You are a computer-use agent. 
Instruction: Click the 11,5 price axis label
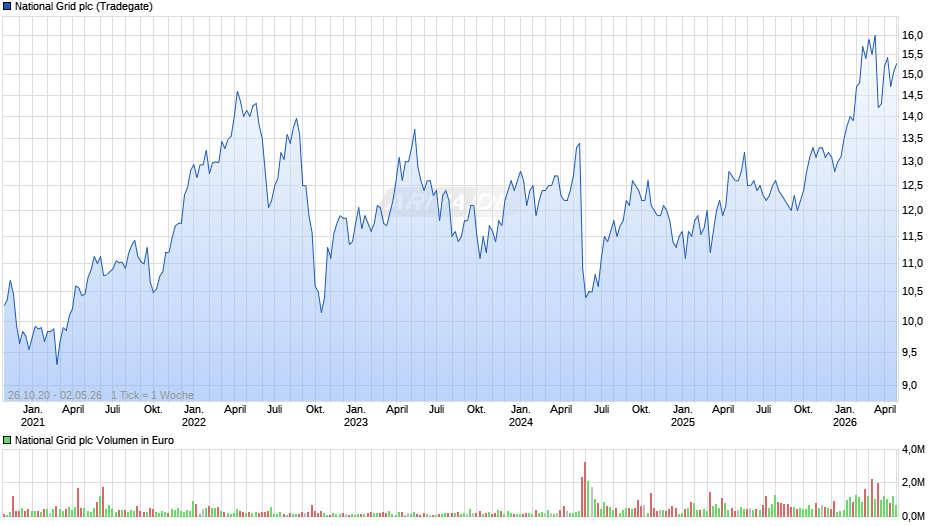point(912,237)
